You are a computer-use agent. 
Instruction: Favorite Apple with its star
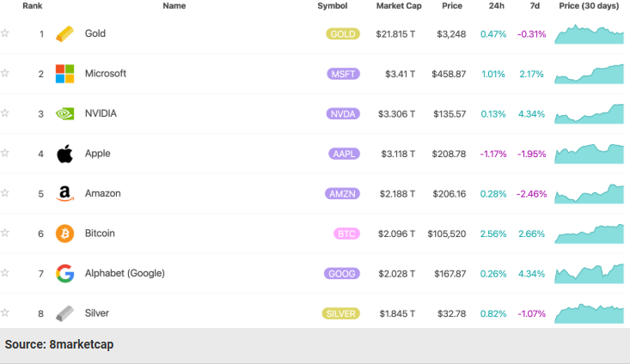[x=5, y=153]
